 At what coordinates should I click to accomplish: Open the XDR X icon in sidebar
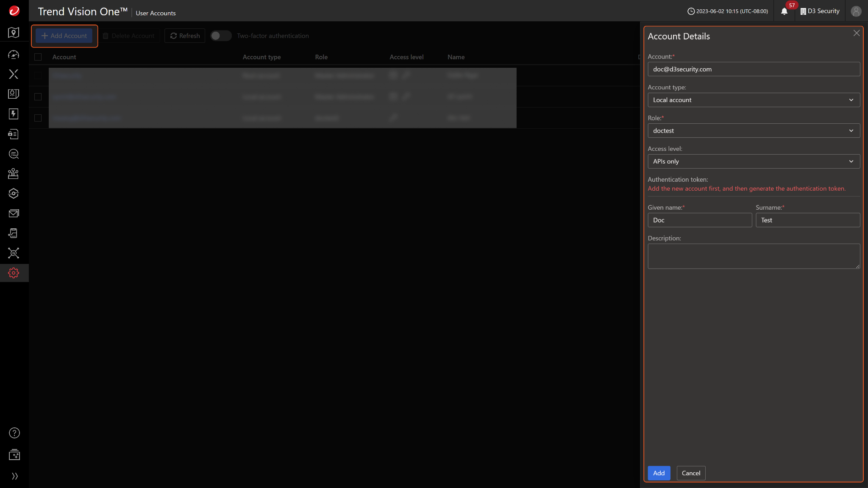point(14,74)
